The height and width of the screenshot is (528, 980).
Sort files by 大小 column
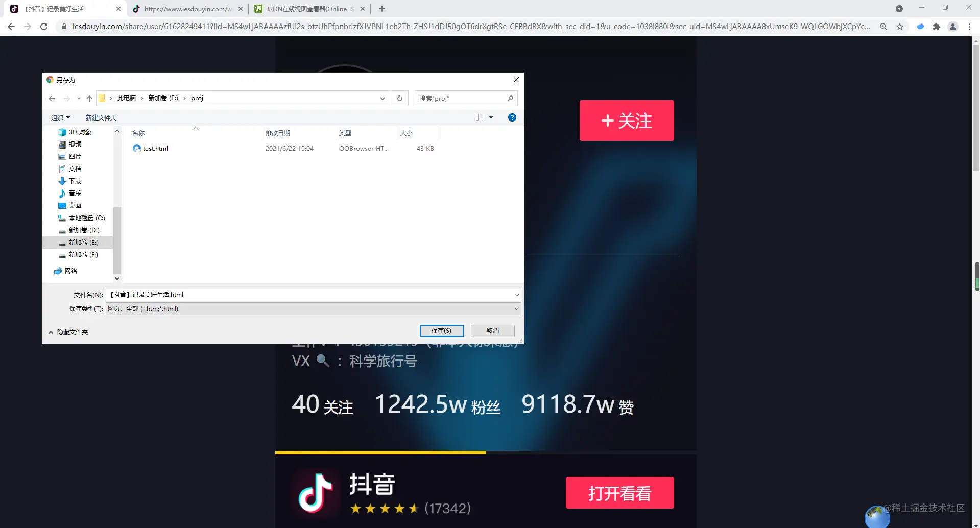tap(417, 133)
